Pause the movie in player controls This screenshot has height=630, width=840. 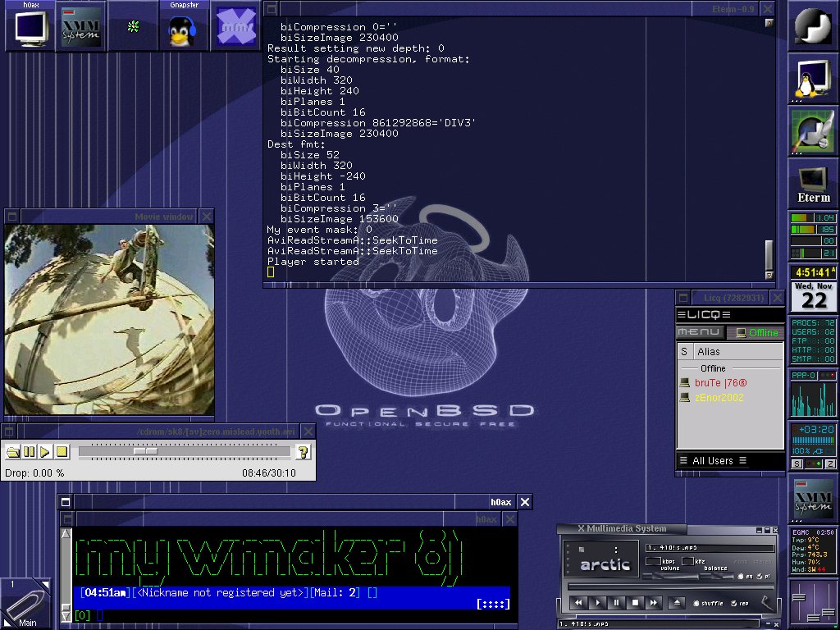tap(29, 452)
